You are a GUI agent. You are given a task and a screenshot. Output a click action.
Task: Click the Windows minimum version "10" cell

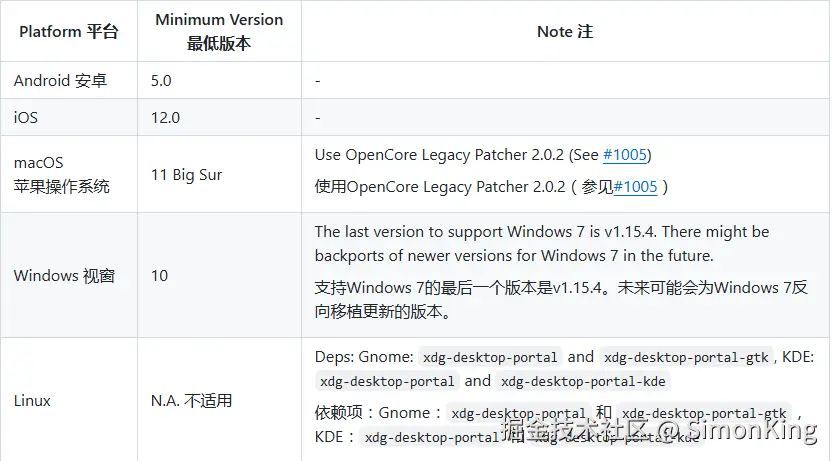point(160,276)
